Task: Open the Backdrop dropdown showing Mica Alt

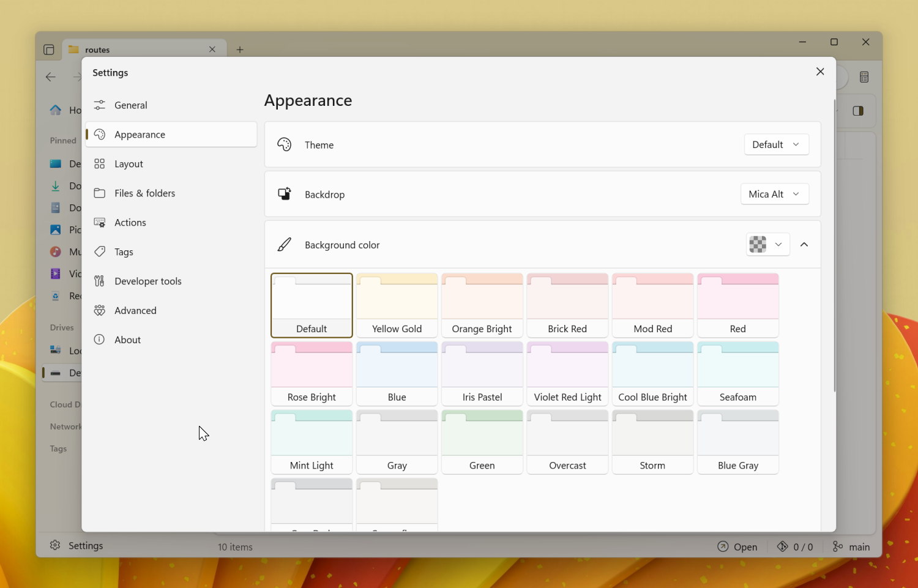Action: (774, 194)
